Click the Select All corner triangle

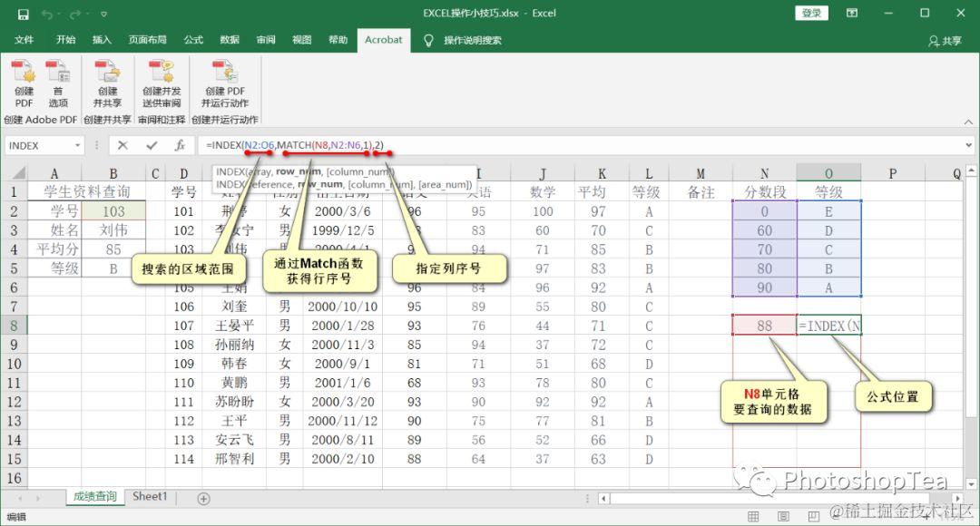pos(18,173)
